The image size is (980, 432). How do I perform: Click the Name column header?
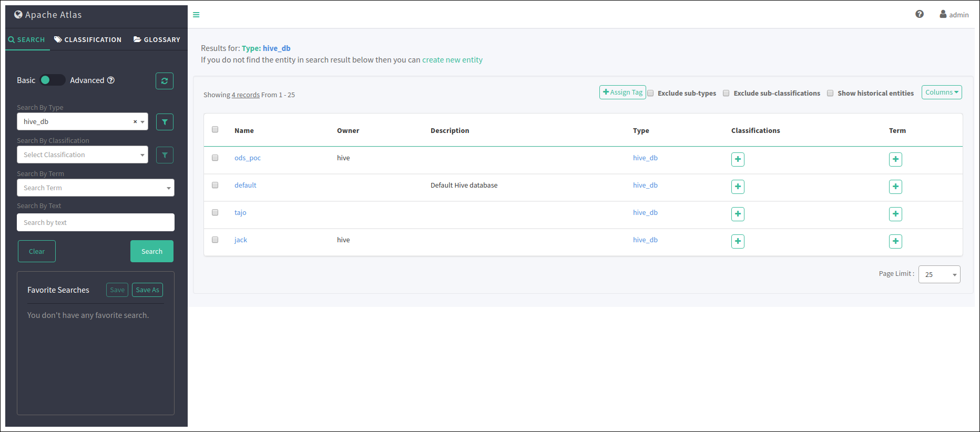click(x=244, y=130)
